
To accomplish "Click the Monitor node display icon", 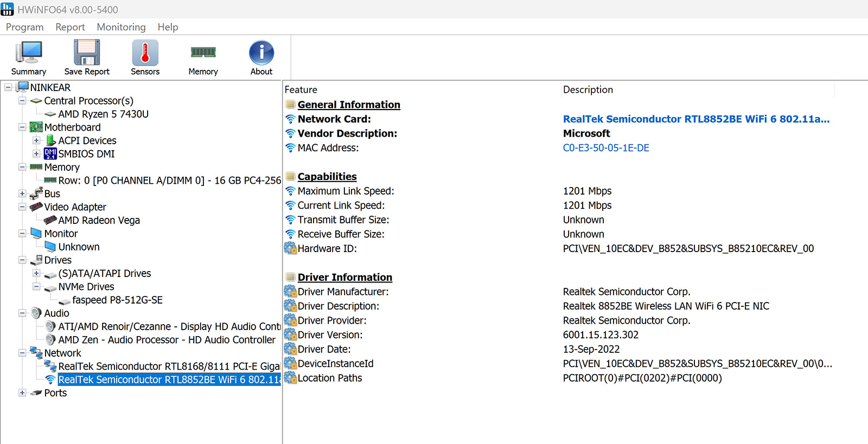I will coord(36,233).
